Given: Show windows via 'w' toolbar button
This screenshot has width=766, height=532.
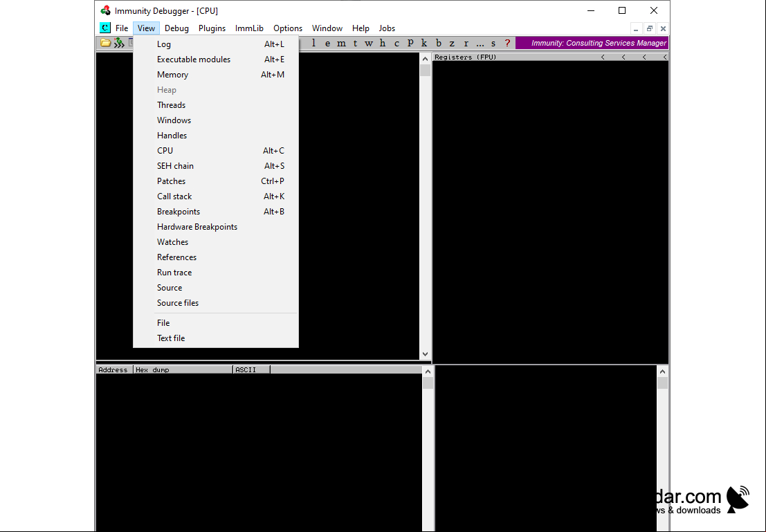Looking at the screenshot, I should pos(369,43).
